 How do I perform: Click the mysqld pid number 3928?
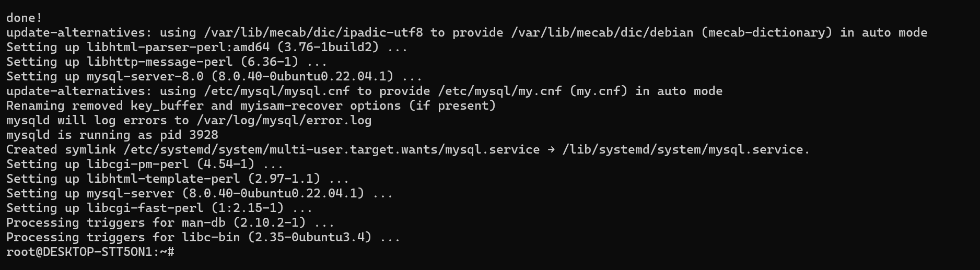coord(204,135)
